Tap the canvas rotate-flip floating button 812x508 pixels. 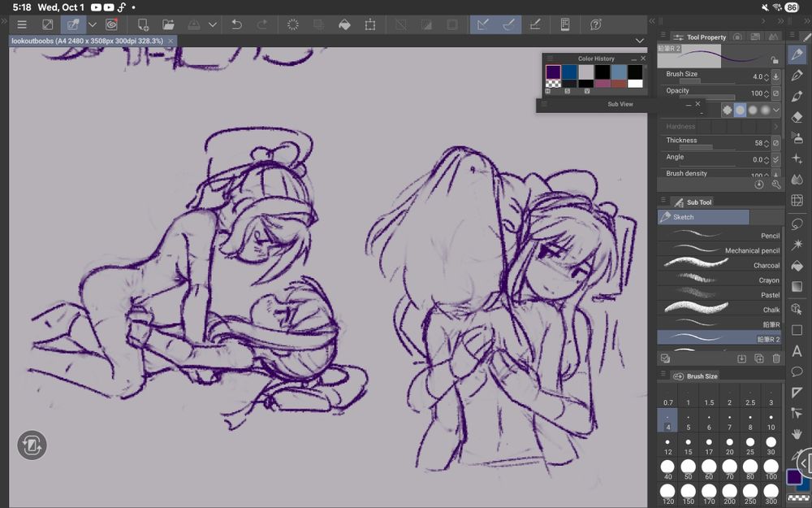coord(32,445)
